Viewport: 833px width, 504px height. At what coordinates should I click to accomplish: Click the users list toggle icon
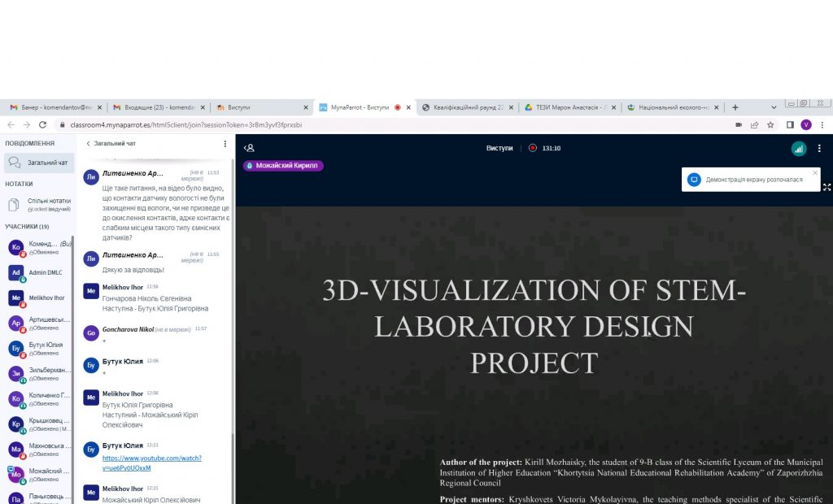(x=250, y=148)
